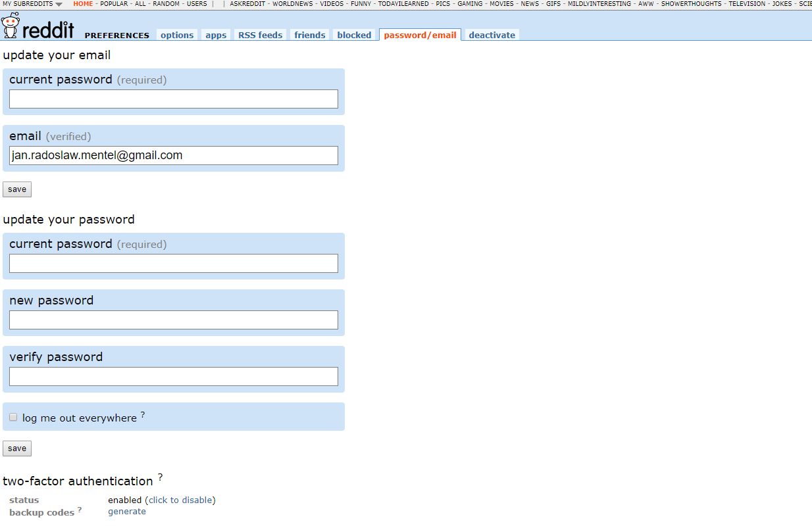Viewport: 812px width, 532px height.
Task: Visit SHOWERTHOUGHTS subreddit link
Action: tap(692, 4)
